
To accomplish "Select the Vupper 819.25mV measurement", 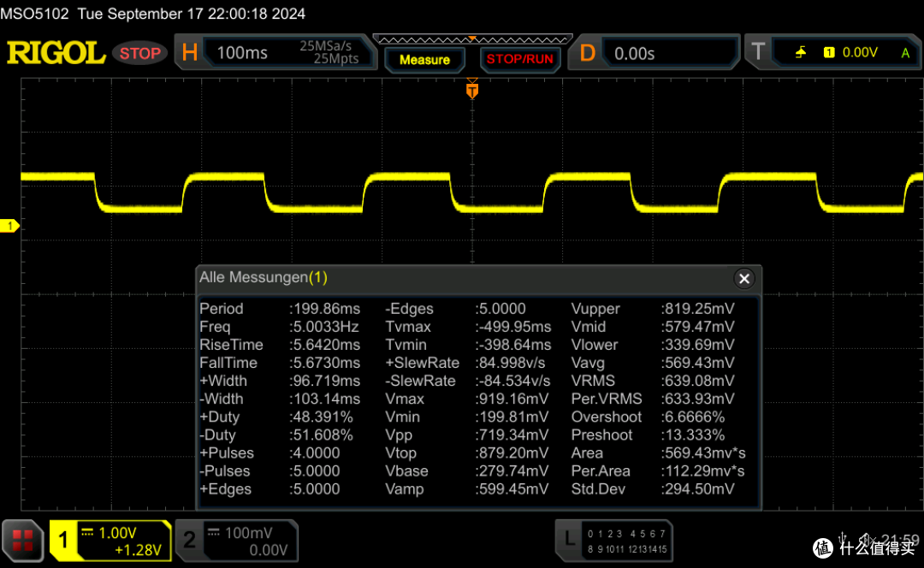I will 653,309.
